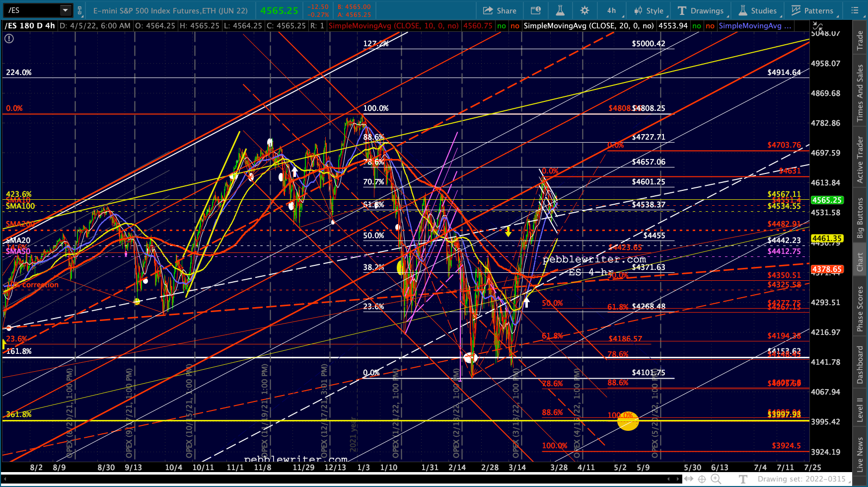
Task: Click the Share button
Action: pyautogui.click(x=500, y=10)
